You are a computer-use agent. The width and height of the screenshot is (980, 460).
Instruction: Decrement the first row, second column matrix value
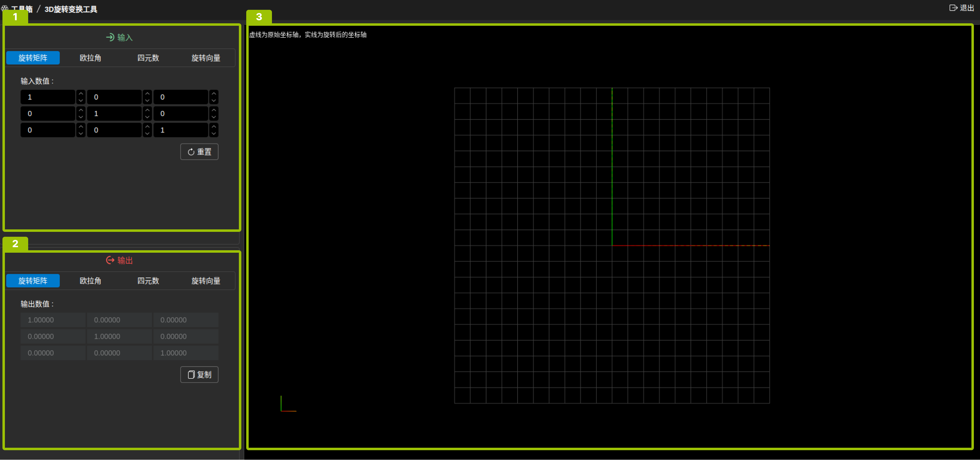click(x=147, y=101)
